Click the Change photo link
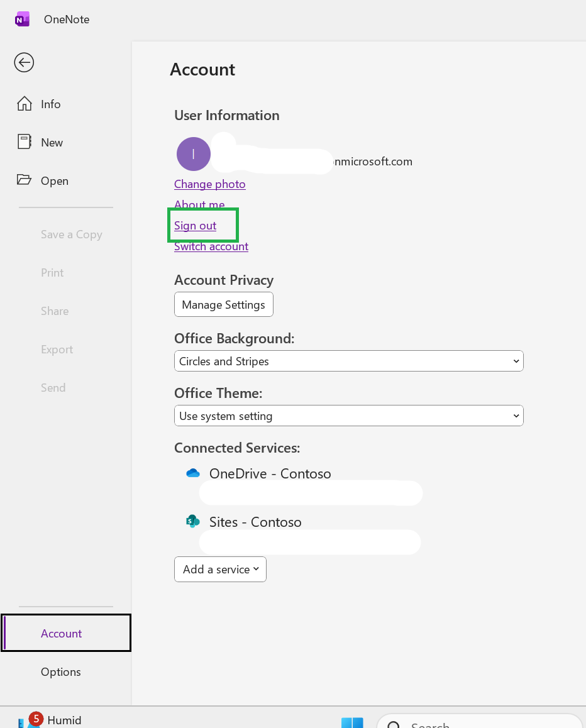 click(210, 184)
